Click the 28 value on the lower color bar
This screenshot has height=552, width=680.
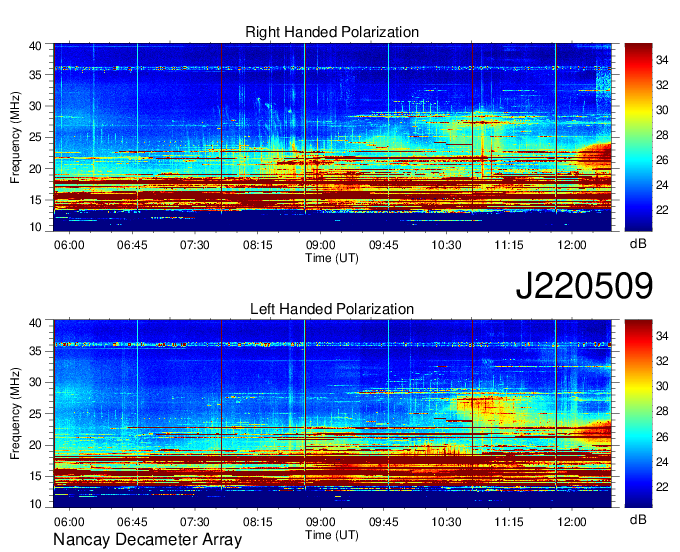click(662, 412)
